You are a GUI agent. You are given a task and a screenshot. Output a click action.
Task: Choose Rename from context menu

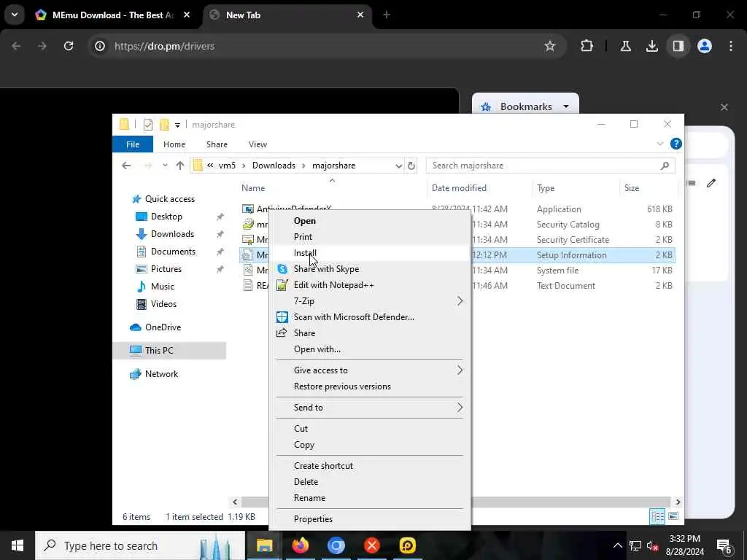tap(370, 497)
